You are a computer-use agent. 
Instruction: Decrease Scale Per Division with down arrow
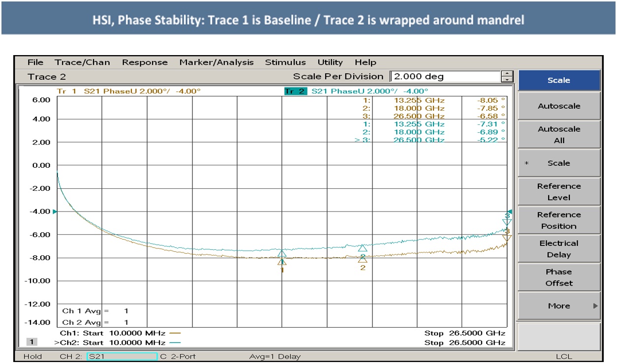pyautogui.click(x=507, y=79)
